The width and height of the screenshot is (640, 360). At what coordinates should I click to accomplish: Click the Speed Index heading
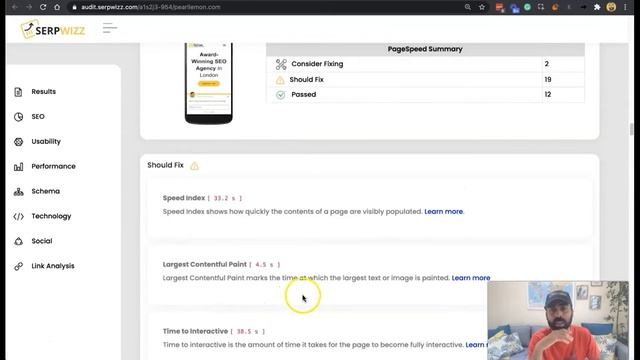click(184, 198)
